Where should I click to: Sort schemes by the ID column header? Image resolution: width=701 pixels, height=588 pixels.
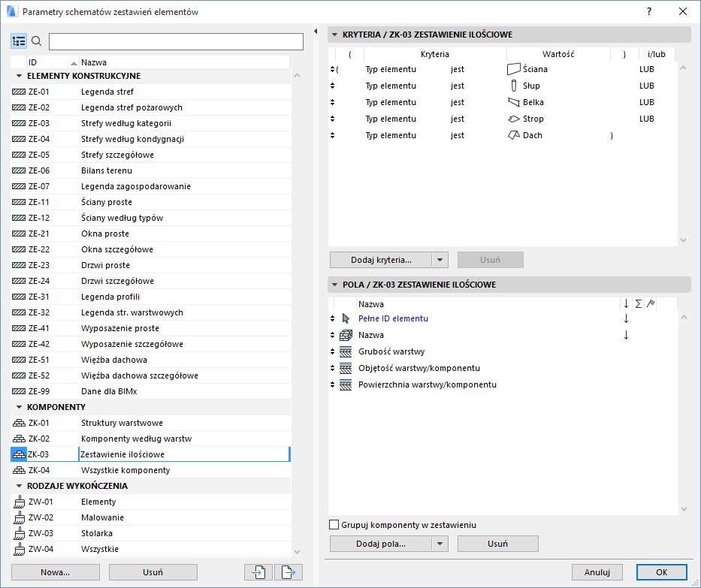[53, 62]
